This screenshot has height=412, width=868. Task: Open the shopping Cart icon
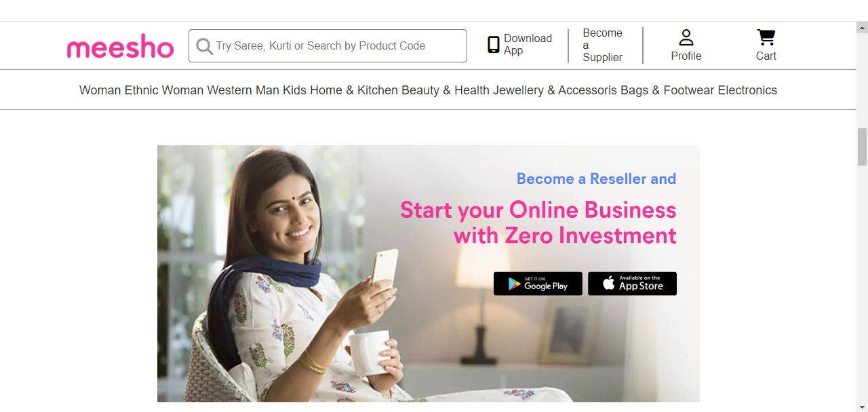tap(766, 37)
